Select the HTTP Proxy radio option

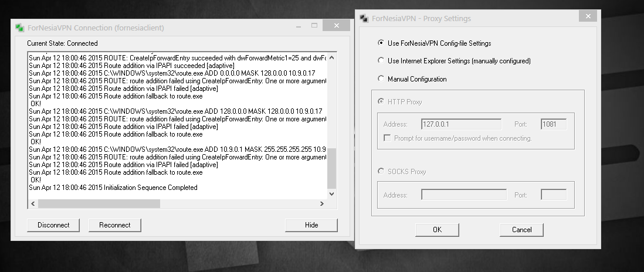(381, 101)
